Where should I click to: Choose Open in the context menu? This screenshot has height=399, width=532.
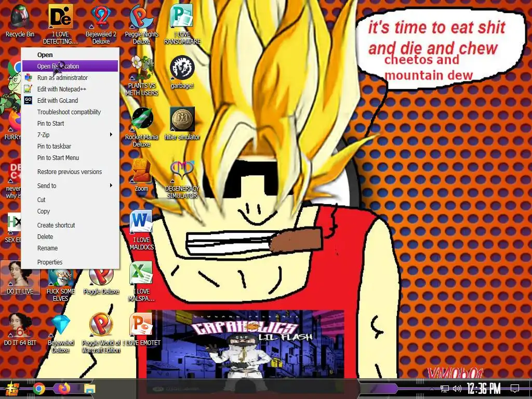tap(70, 55)
